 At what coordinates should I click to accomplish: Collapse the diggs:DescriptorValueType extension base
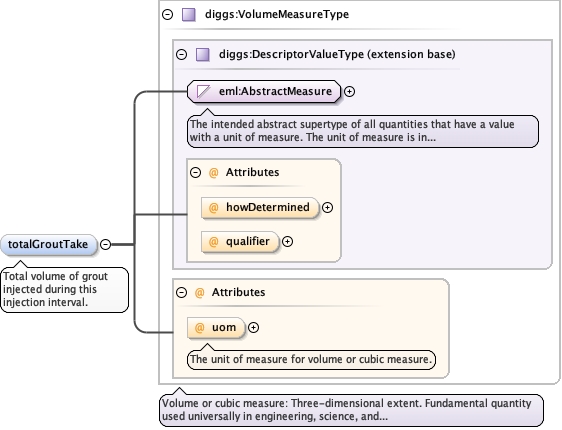coord(182,54)
